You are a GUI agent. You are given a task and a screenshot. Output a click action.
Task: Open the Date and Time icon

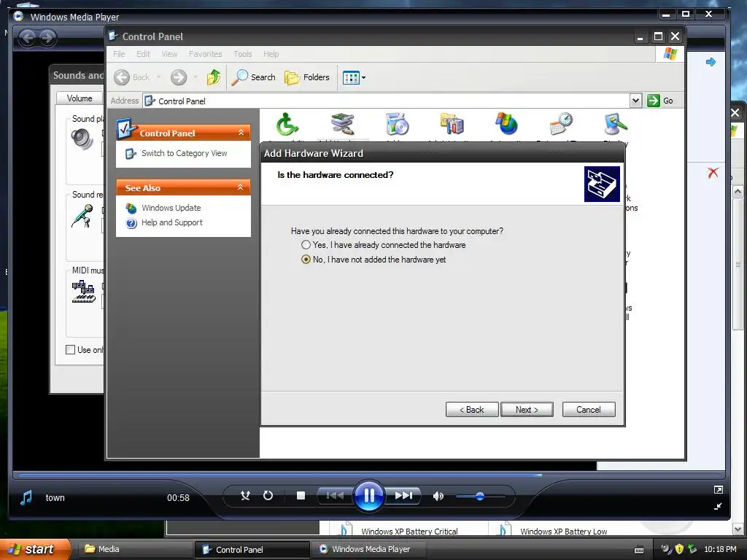(x=561, y=124)
